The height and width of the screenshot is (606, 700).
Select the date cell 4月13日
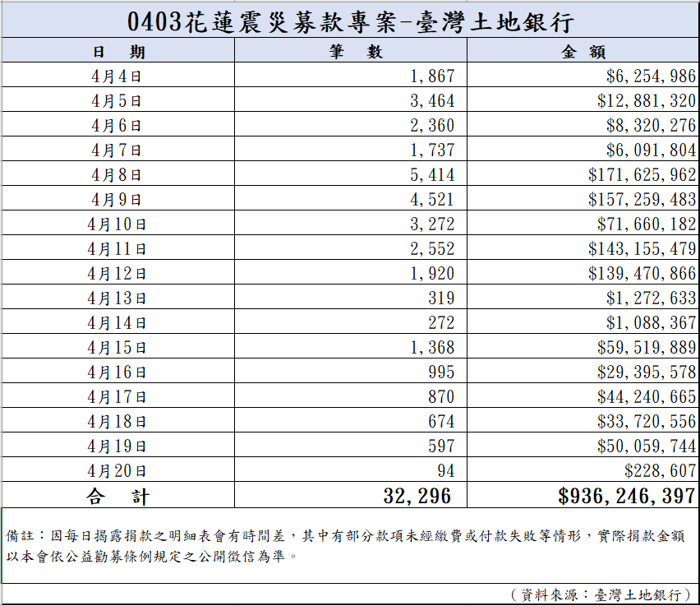pos(118,296)
